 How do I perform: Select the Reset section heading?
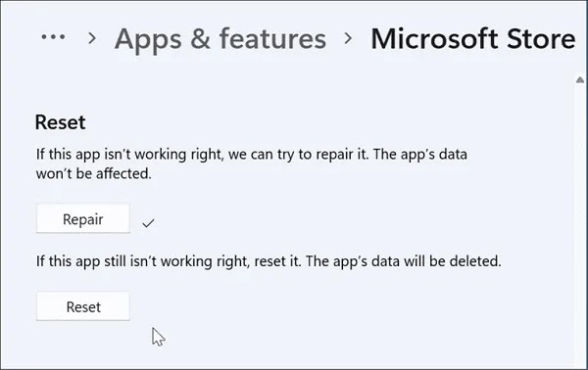(x=60, y=122)
